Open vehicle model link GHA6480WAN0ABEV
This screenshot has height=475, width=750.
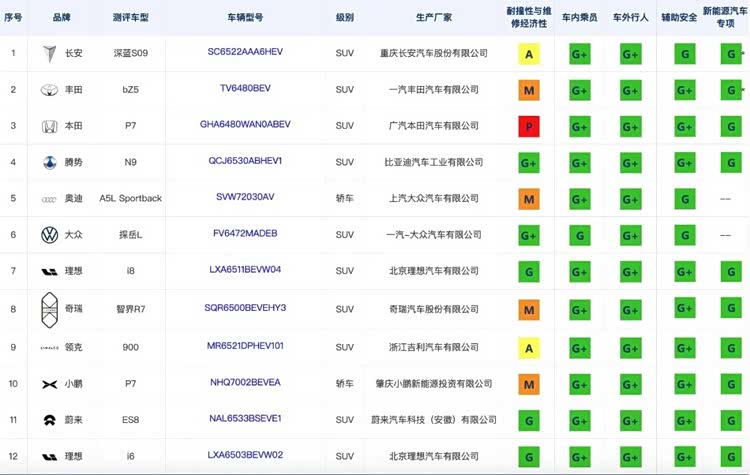(245, 125)
